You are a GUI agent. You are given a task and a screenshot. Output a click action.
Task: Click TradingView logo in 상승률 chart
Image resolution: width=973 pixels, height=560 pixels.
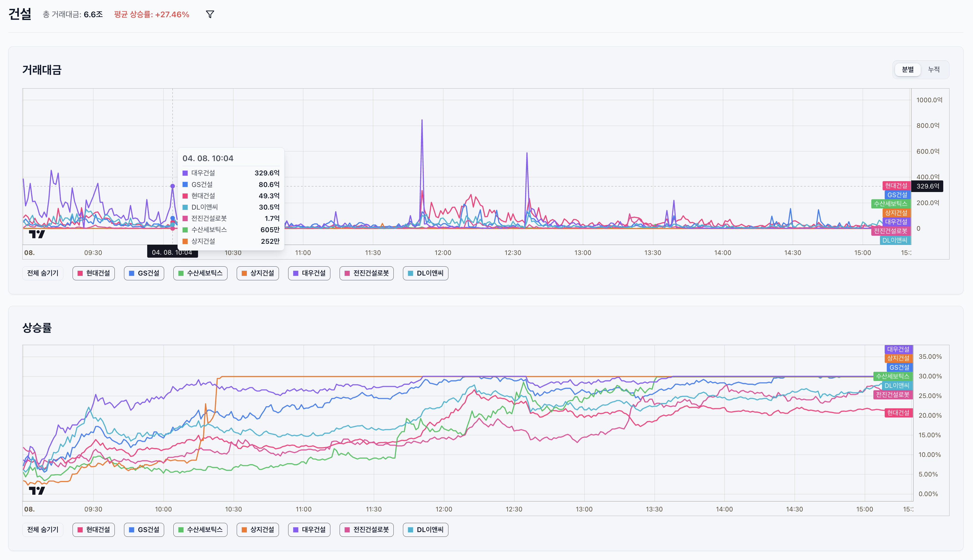[x=37, y=490]
